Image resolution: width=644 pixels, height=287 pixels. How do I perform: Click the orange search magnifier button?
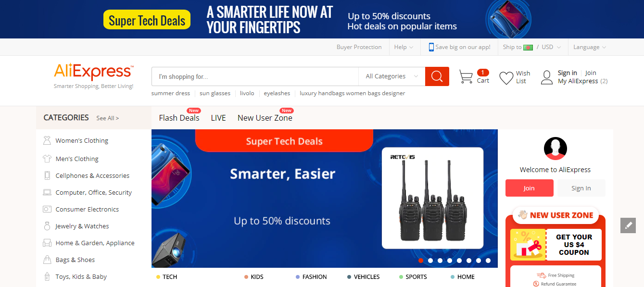click(437, 76)
